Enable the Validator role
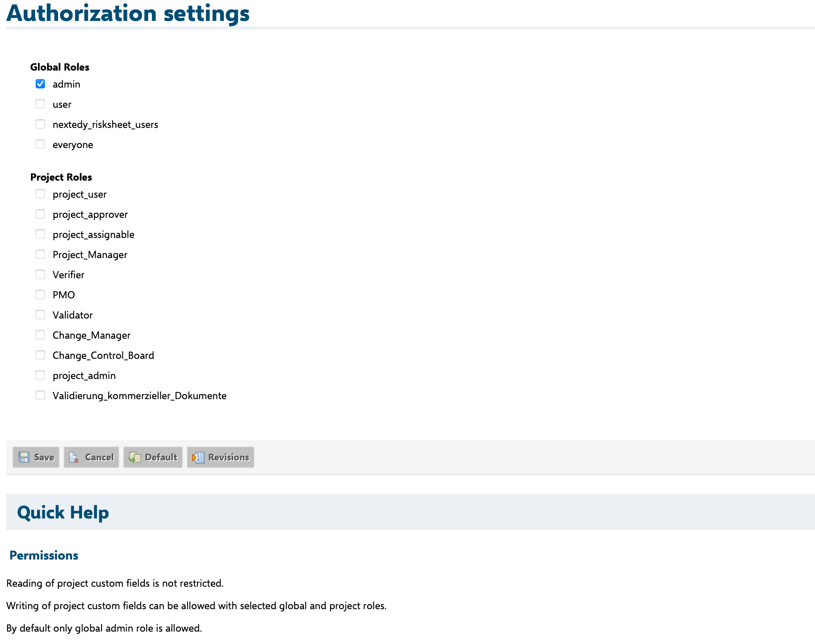 [40, 315]
